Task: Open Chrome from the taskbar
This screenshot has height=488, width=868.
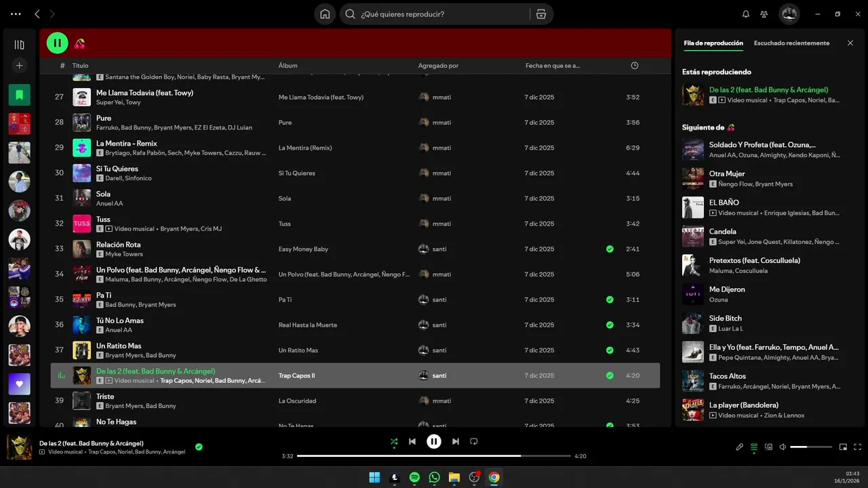Action: (x=494, y=477)
